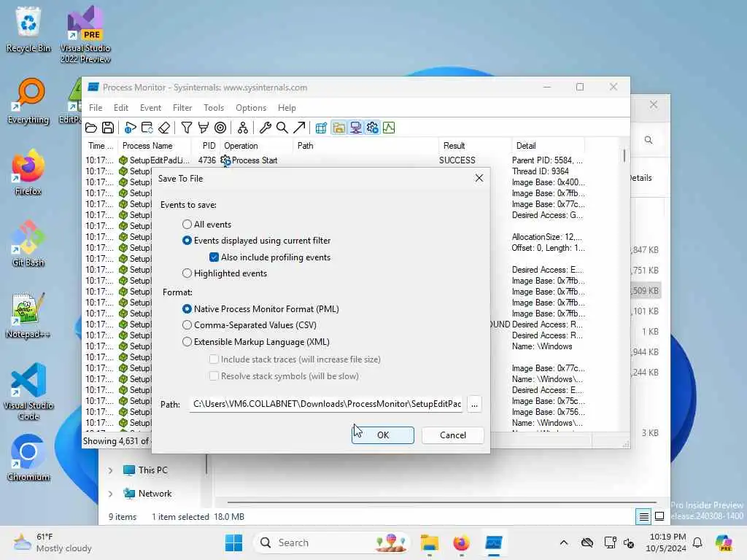Click OK in Save To File dialog

383,435
